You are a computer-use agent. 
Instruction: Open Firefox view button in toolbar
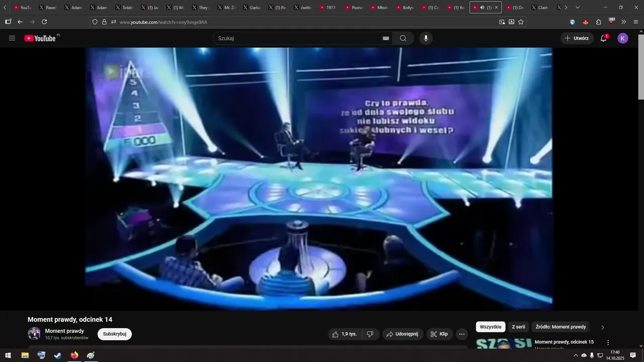coord(8,22)
